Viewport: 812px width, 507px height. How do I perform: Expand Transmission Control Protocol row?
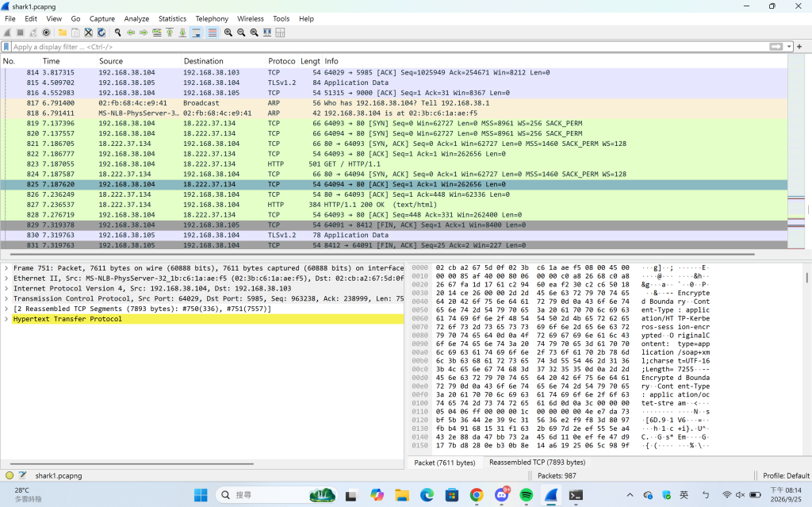[6, 298]
